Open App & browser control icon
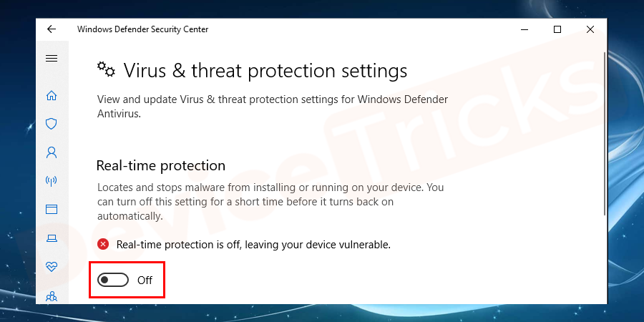 coord(52,210)
